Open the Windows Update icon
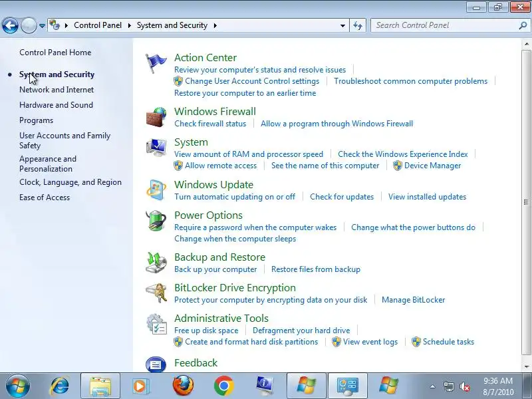Screen dimensions: 532x399 click(x=156, y=190)
